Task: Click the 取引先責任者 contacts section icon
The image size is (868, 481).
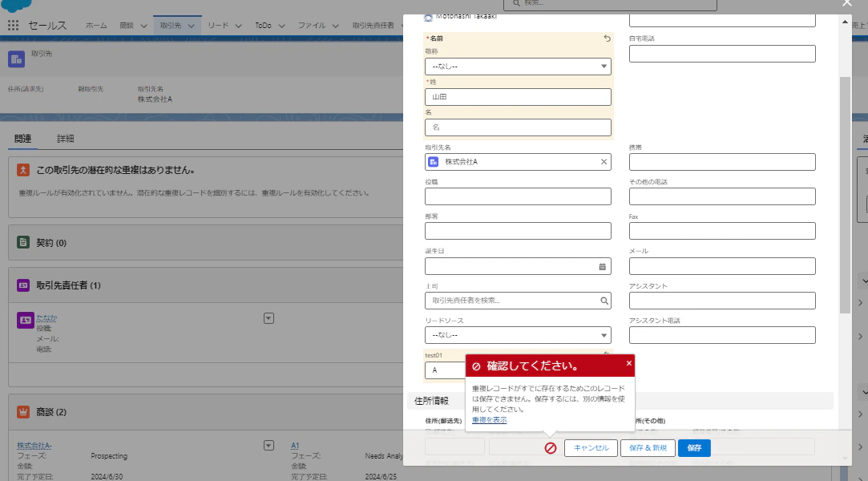Action: (x=23, y=285)
